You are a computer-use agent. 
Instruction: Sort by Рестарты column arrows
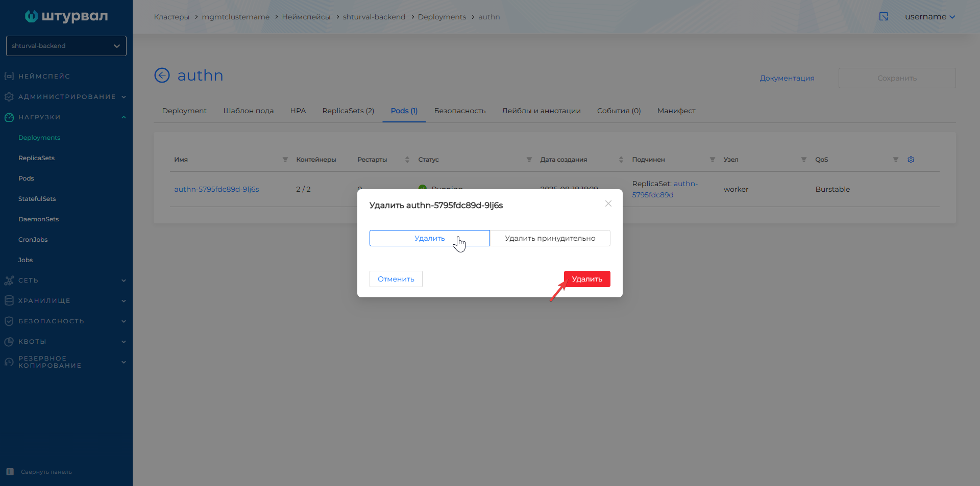pyautogui.click(x=407, y=160)
